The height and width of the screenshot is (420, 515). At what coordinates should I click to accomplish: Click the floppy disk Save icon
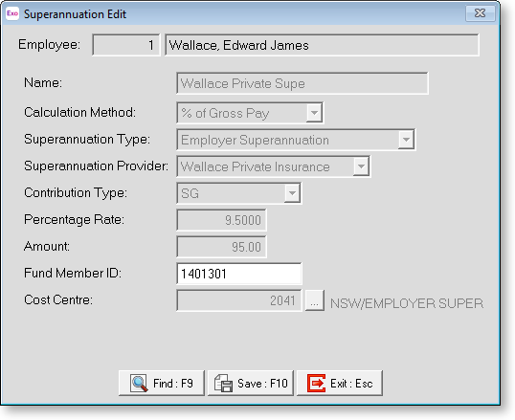click(x=223, y=384)
